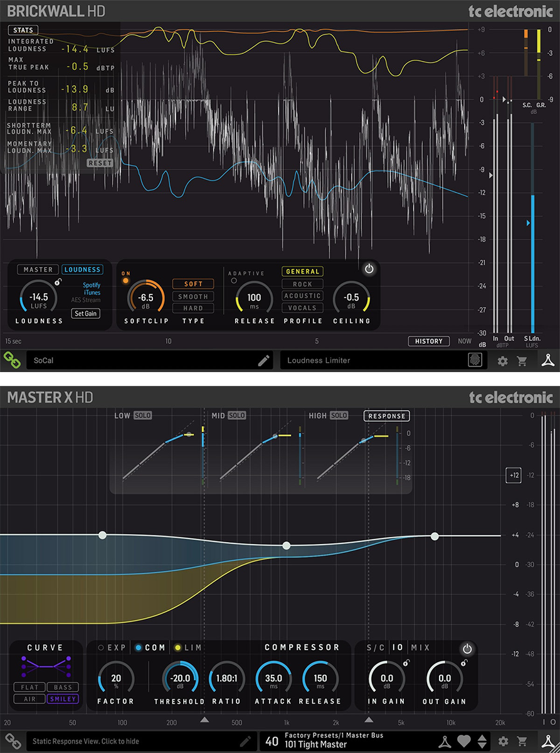Viewport: 560px width, 753px height.
Task: Open Master X HD settings gear
Action: point(502,742)
